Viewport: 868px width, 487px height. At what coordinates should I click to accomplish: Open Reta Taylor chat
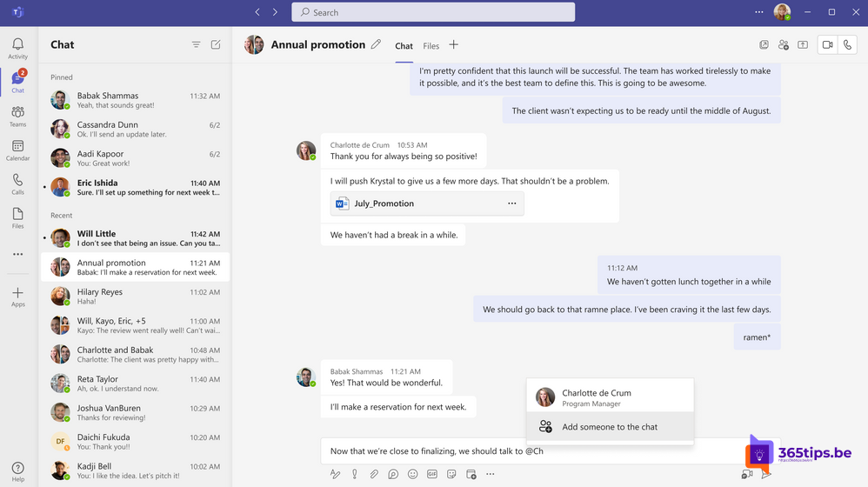(x=135, y=384)
